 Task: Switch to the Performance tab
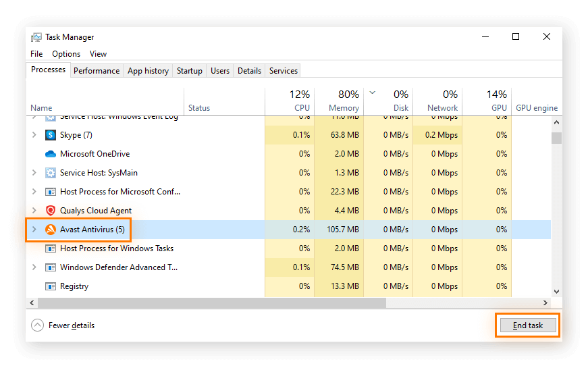pos(97,71)
